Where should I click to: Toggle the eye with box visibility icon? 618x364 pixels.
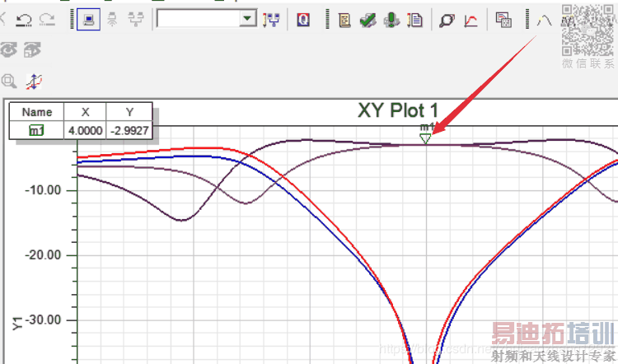click(32, 50)
